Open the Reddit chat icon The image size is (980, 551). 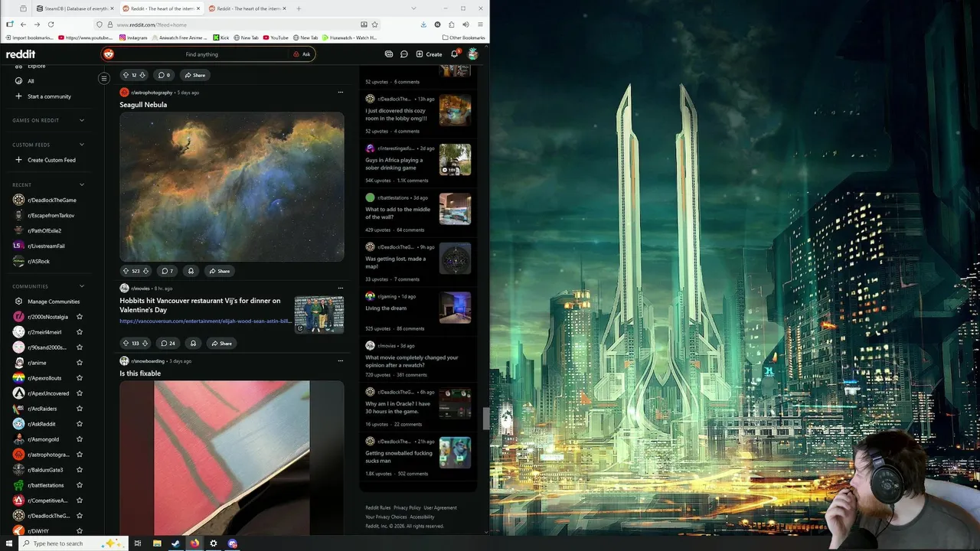point(404,54)
